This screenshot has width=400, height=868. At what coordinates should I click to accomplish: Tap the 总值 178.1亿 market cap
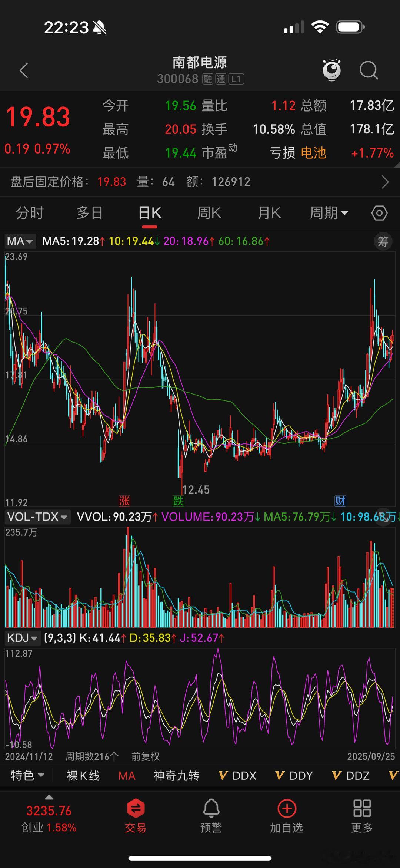click(x=372, y=129)
